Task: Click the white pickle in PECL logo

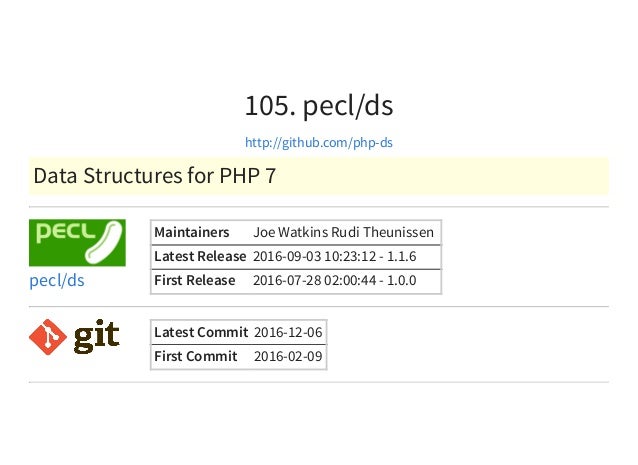Action: pyautogui.click(x=104, y=242)
